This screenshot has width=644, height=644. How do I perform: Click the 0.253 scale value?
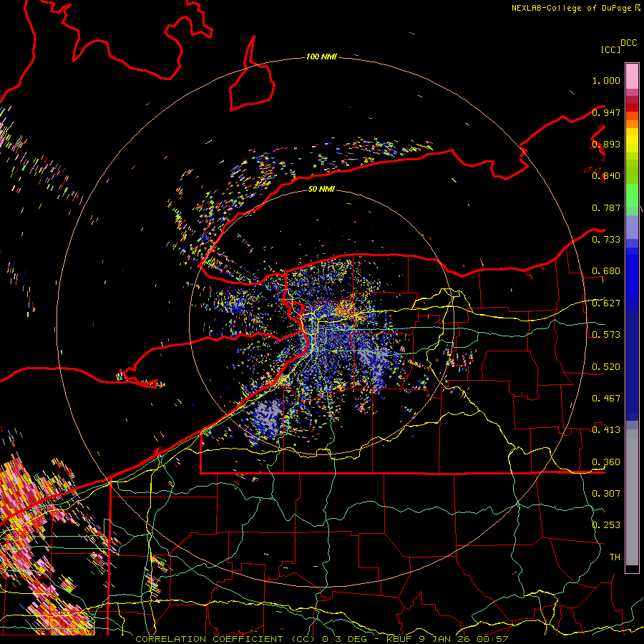click(x=606, y=525)
